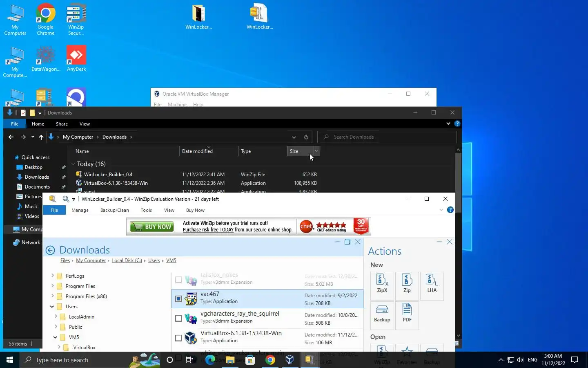Screen dimensions: 588x368
Task: Collapse the Users folder tree node
Action: point(52,307)
